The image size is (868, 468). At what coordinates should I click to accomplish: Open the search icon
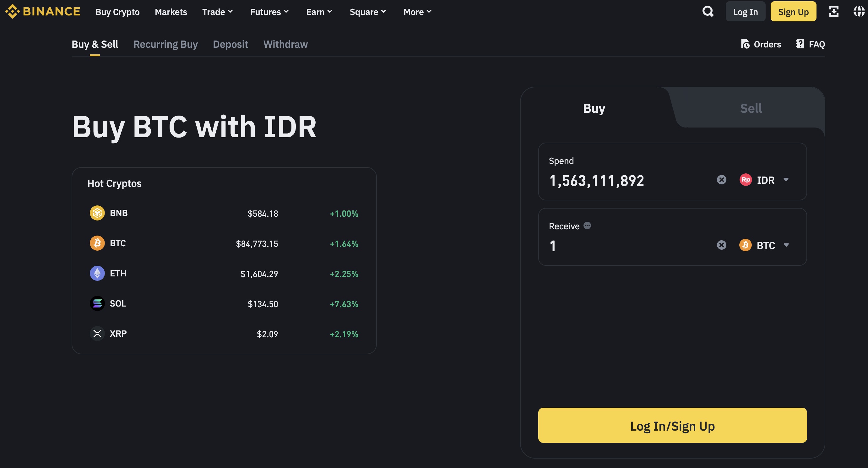(708, 11)
